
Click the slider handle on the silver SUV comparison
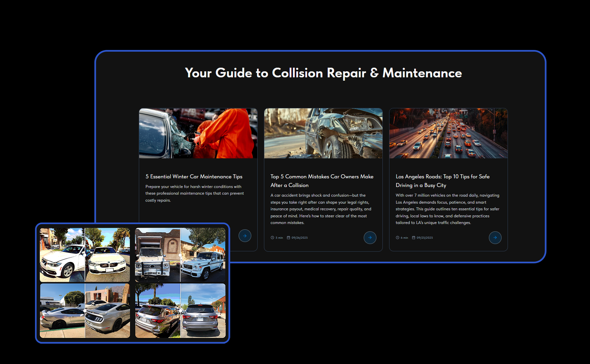tap(180, 310)
